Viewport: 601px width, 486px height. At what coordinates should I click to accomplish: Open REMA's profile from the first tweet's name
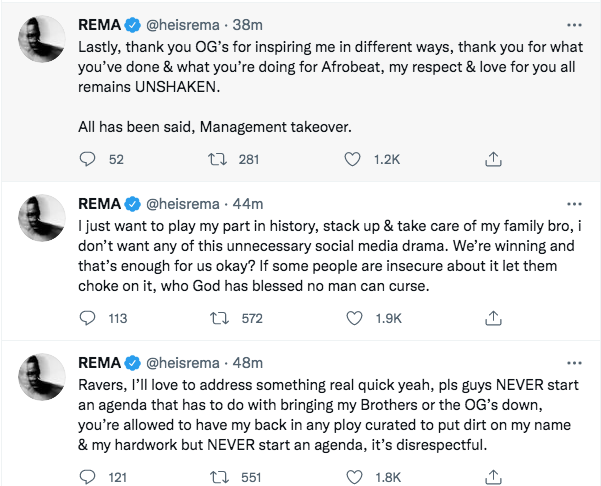pos(99,23)
